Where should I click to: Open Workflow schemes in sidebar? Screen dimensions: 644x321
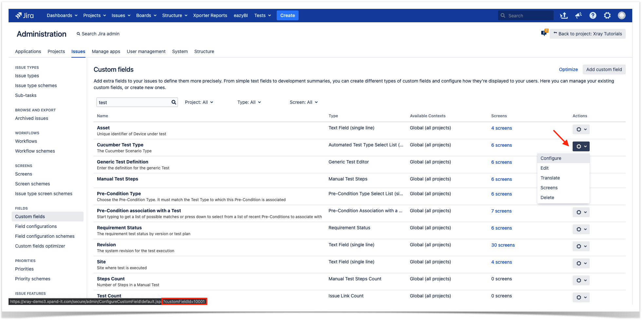[x=35, y=151]
